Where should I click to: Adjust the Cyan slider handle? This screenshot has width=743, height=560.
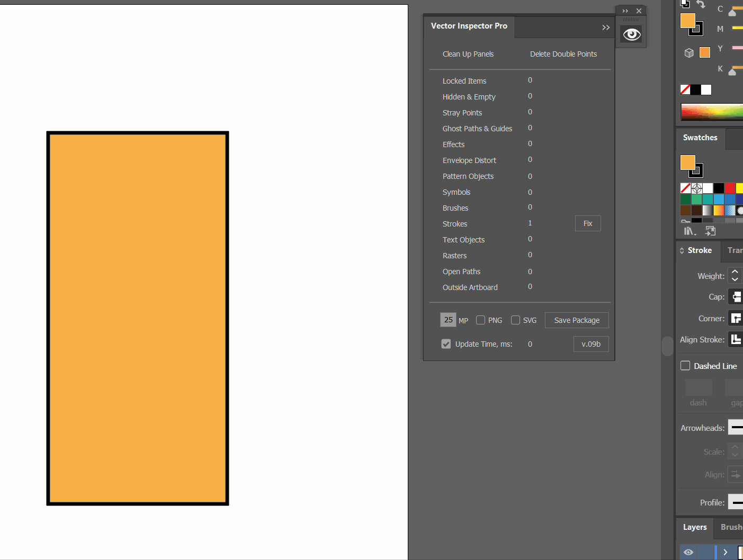(x=733, y=12)
